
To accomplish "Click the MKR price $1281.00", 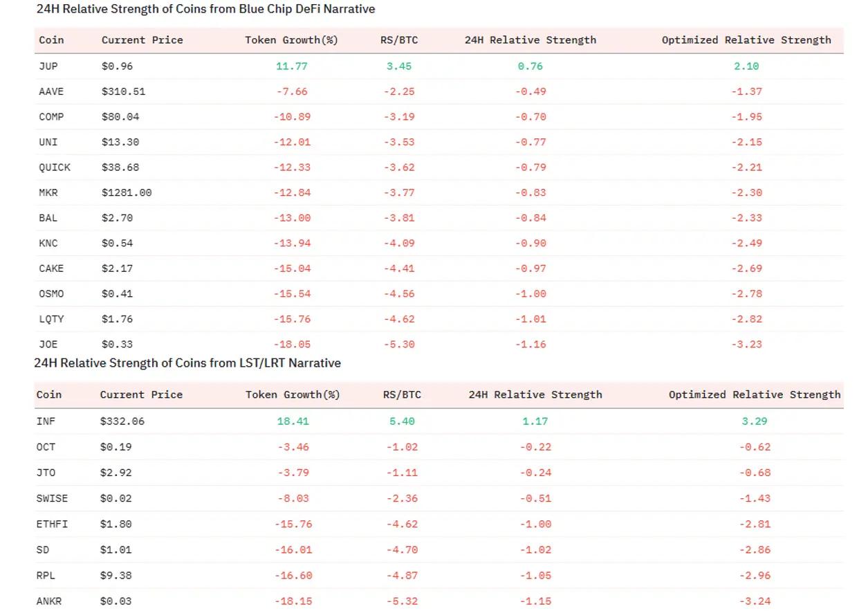I will click(127, 192).
